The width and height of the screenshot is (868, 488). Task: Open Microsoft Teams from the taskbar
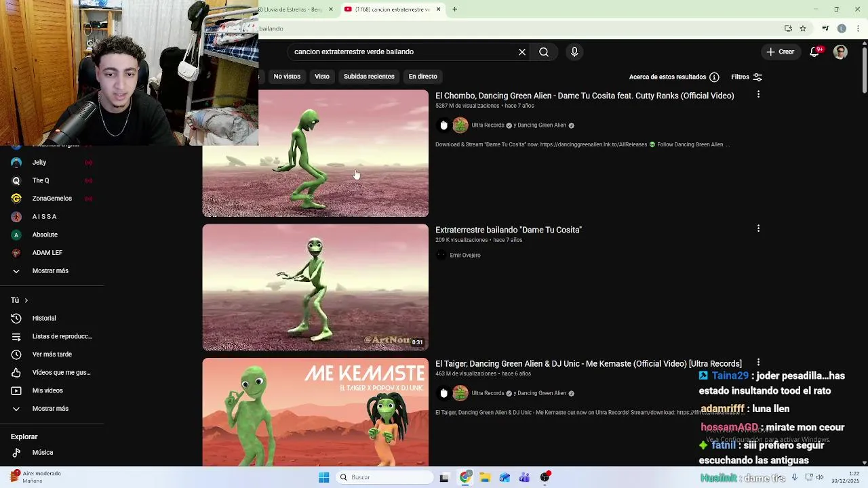[524, 477]
